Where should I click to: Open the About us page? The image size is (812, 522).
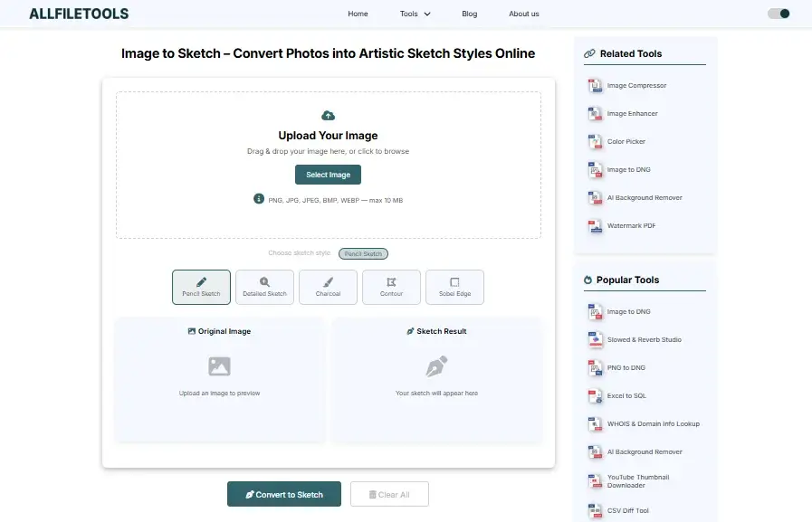click(523, 14)
